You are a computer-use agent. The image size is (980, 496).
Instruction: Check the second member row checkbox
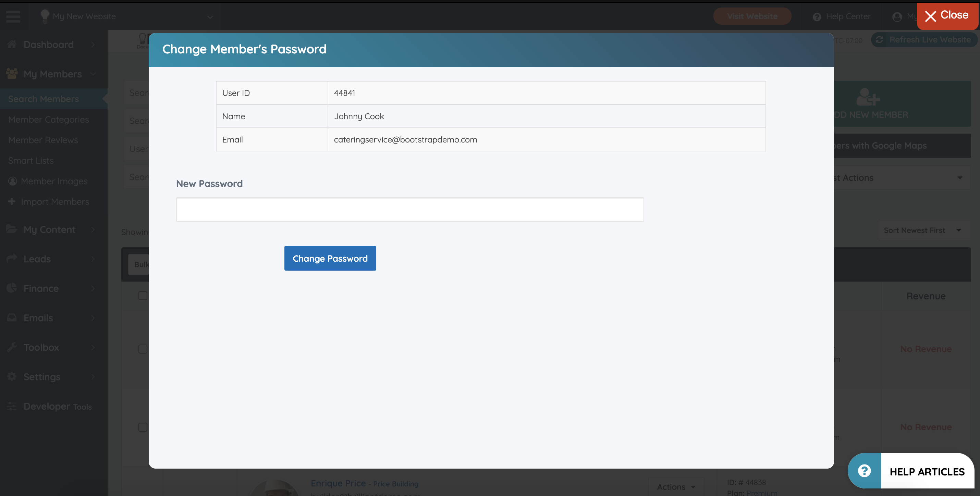[x=143, y=349]
